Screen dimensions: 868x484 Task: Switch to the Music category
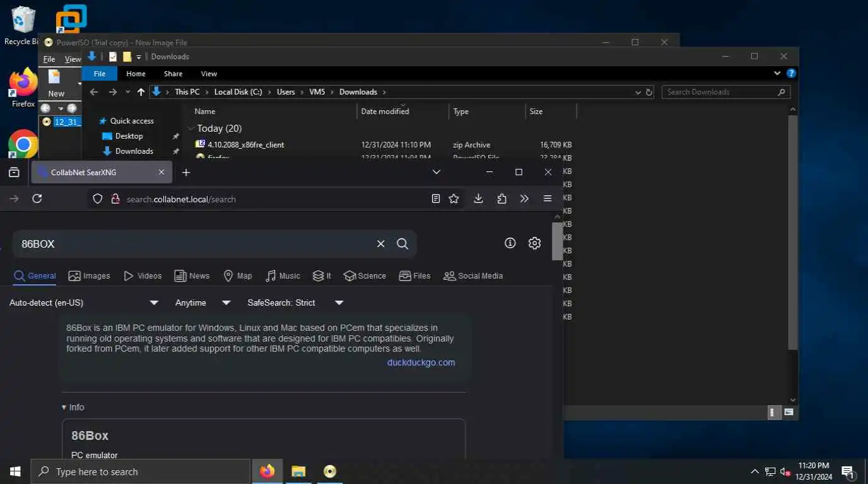tap(283, 276)
